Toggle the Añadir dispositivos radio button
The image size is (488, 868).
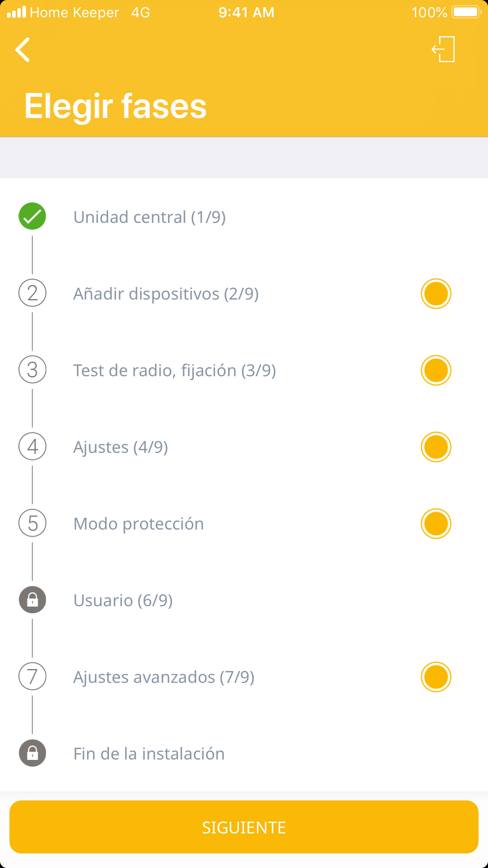tap(436, 294)
